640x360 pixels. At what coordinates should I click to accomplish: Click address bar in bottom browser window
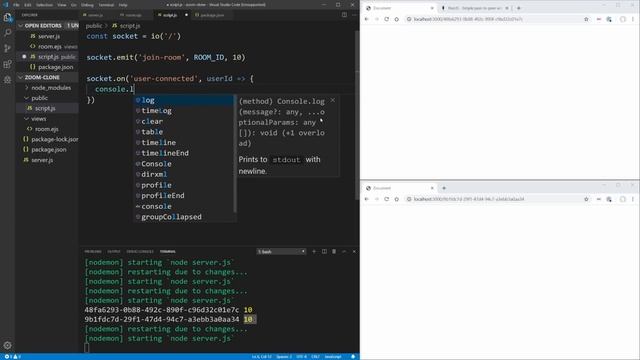coord(494,199)
